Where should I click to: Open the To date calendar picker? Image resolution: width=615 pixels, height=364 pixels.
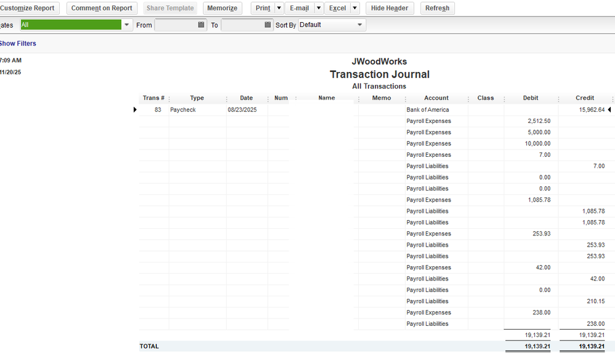(x=266, y=25)
